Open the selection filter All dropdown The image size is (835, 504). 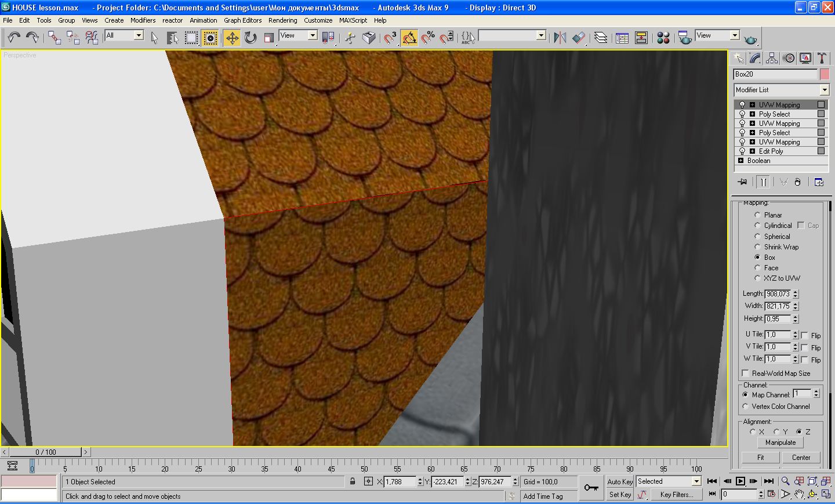[139, 35]
